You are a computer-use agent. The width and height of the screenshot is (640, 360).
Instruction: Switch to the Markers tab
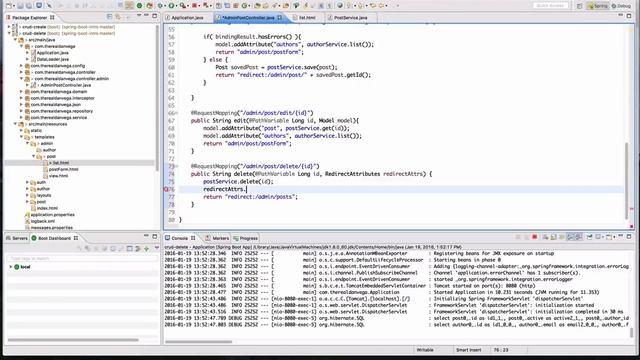point(217,238)
